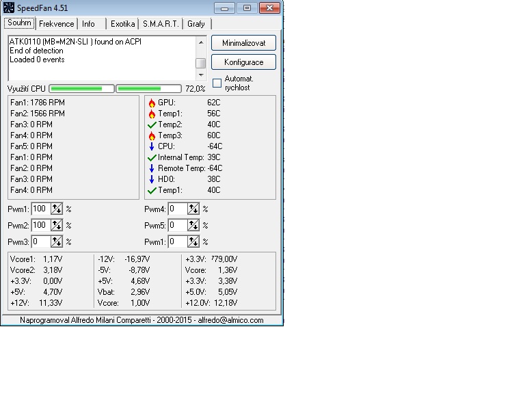Click the blue down arrow beside CPU temperature
The width and height of the screenshot is (525, 420).
(152, 146)
